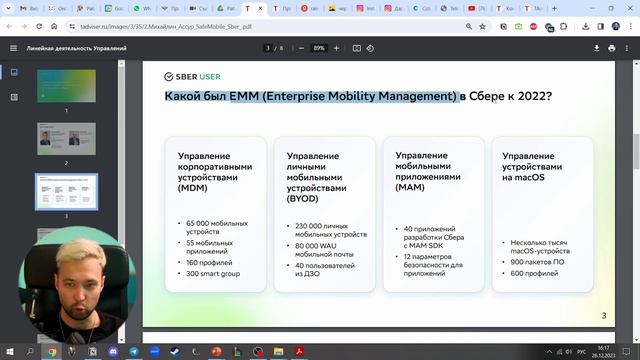The height and width of the screenshot is (360, 640).
Task: Open a new Chrome tab
Action: tap(554, 8)
